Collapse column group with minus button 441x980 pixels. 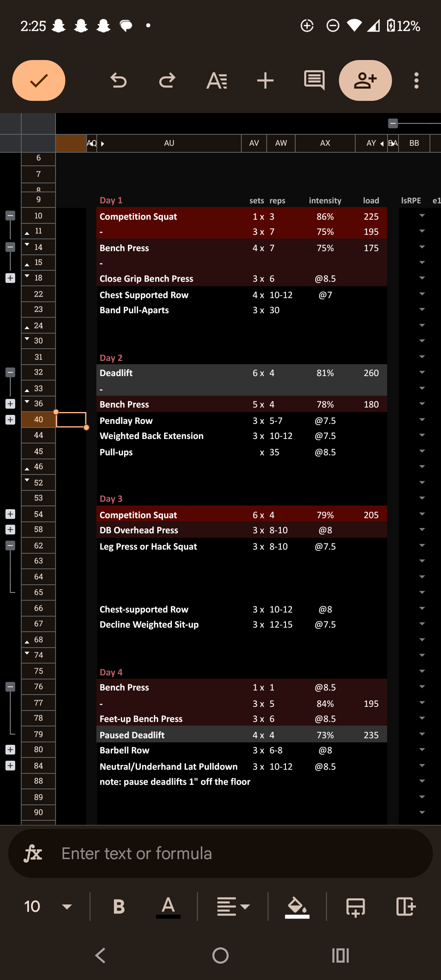[x=393, y=123]
